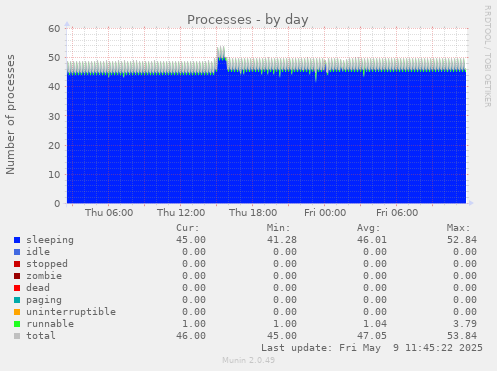Click the 'Thu 06:00' time axis label
The height and width of the screenshot is (371, 497).
tap(109, 213)
